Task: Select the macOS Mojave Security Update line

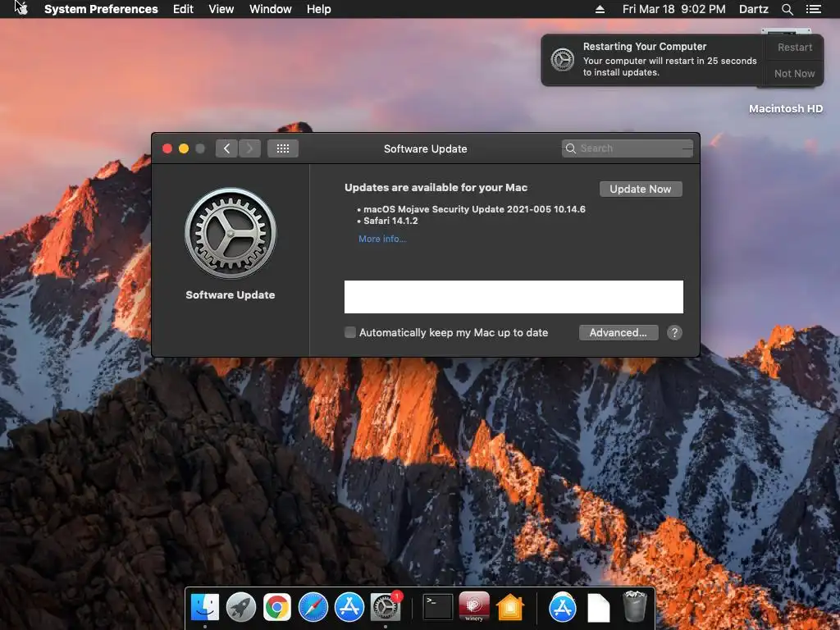Action: 474,209
